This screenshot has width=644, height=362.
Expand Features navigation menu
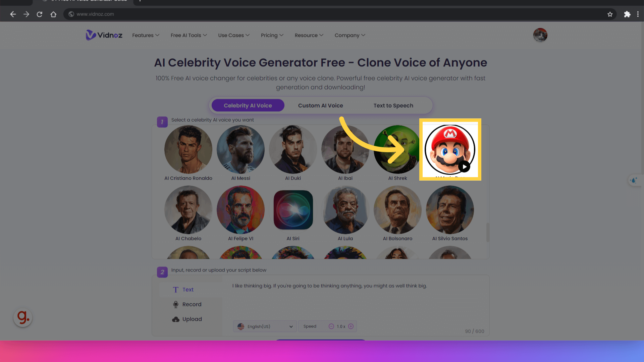tap(146, 35)
